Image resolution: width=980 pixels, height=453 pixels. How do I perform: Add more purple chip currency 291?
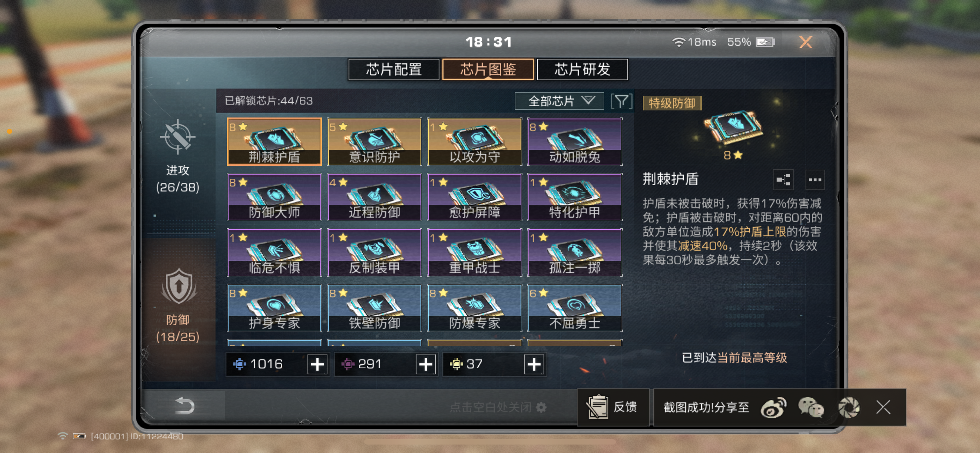pyautogui.click(x=426, y=364)
